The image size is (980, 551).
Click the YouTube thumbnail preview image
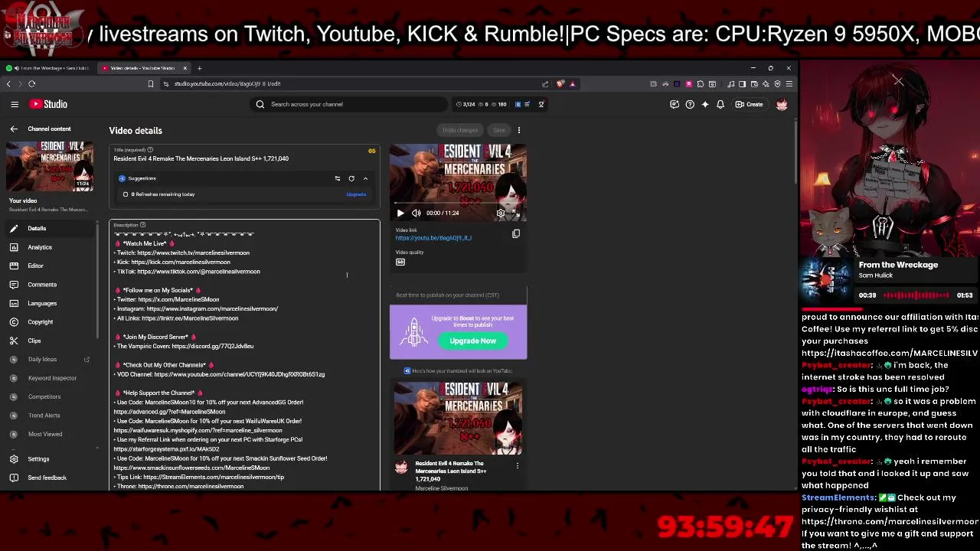[x=458, y=418]
